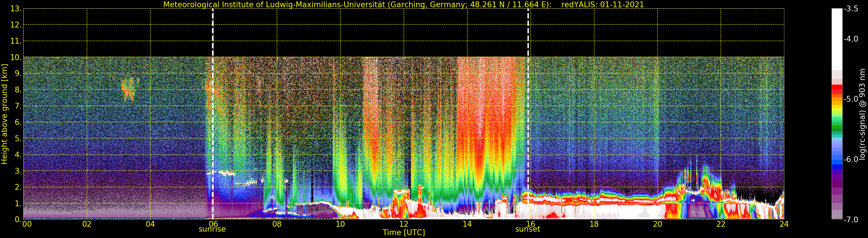Click the '24' tick on the time axis

pyautogui.click(x=784, y=224)
